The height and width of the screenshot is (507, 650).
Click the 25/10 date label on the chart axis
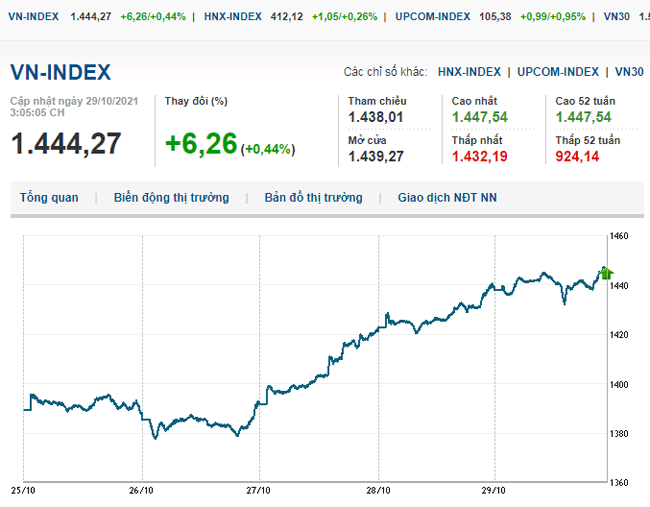[x=24, y=490]
